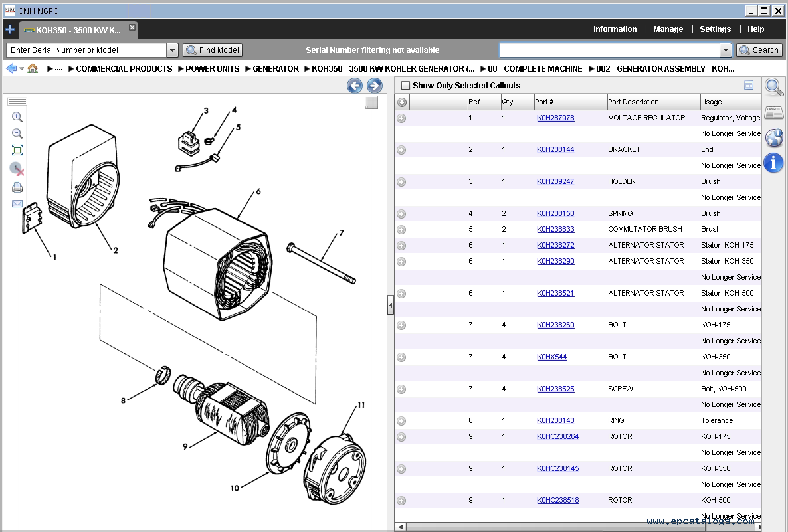
Task: Open the Information menu
Action: [615, 29]
